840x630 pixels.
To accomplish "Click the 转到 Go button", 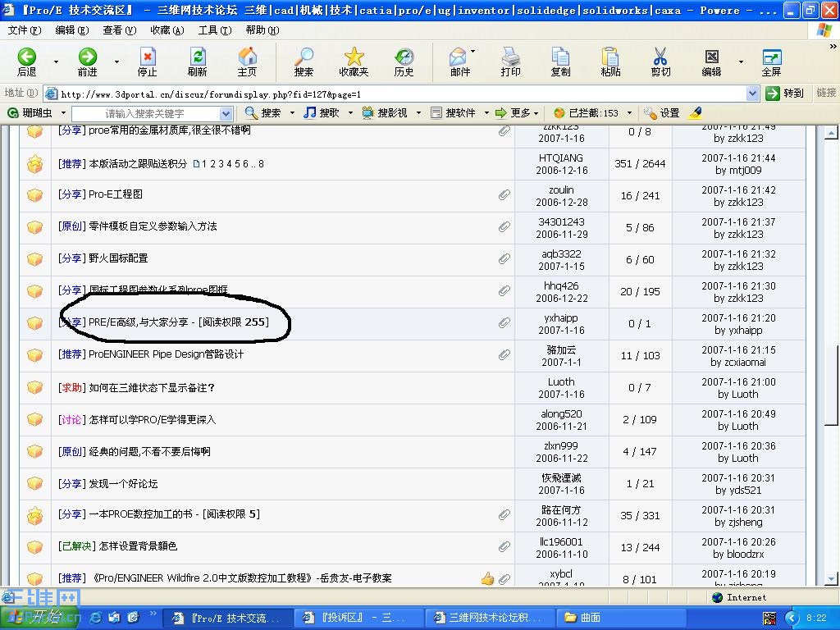I will pyautogui.click(x=784, y=94).
